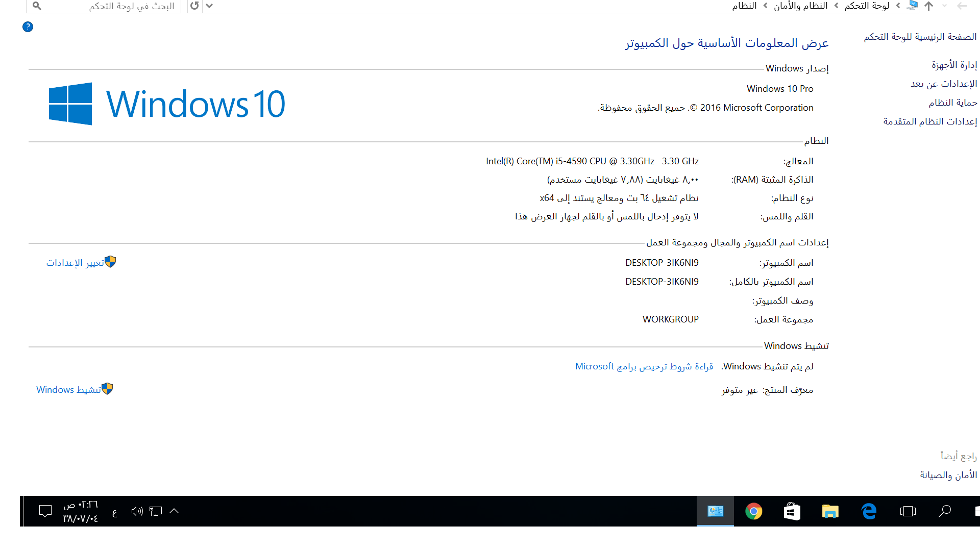
Task: Show hidden tray icons chevron
Action: click(174, 511)
